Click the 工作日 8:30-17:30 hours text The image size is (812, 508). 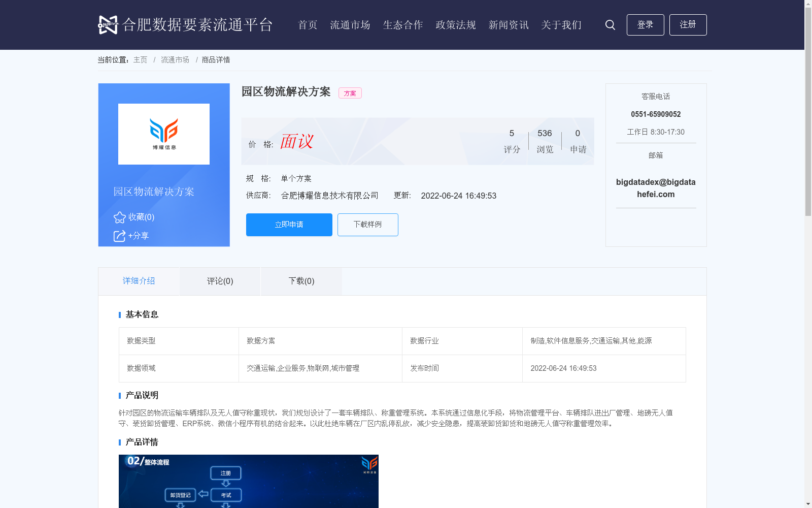tap(656, 132)
